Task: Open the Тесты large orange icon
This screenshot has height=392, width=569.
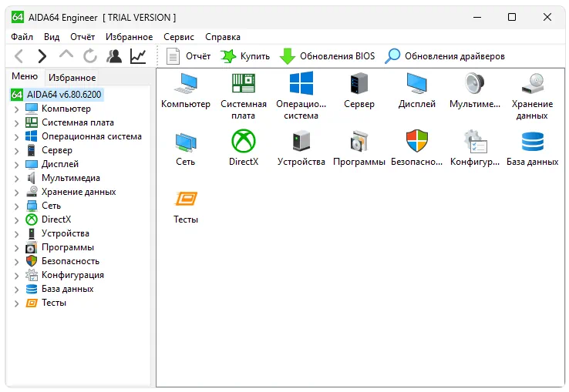Action: point(186,199)
